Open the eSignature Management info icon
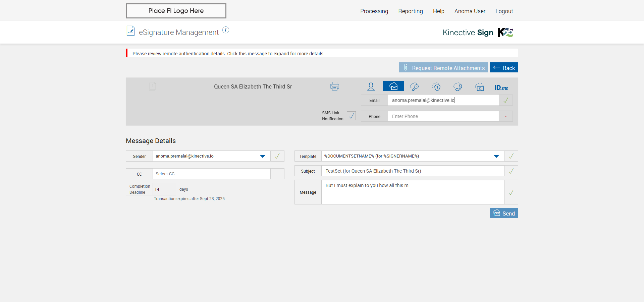 [226, 30]
